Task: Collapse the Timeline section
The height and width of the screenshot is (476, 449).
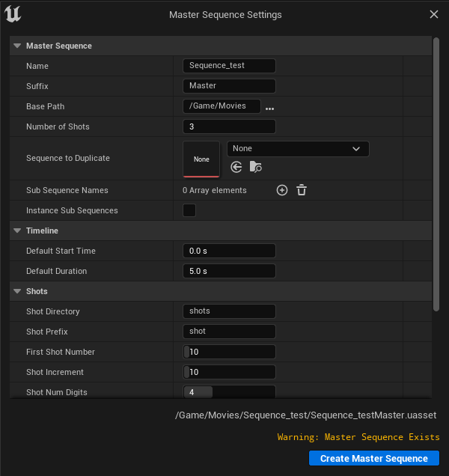Action: [x=17, y=231]
